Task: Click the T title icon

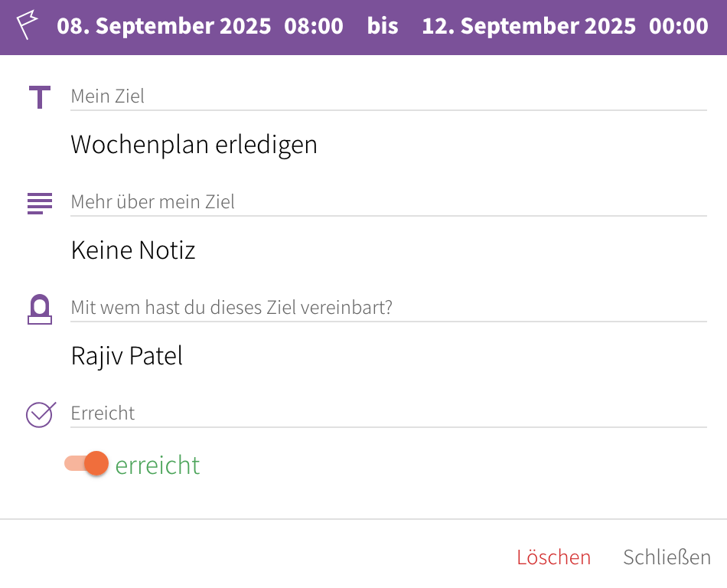Action: point(40,98)
